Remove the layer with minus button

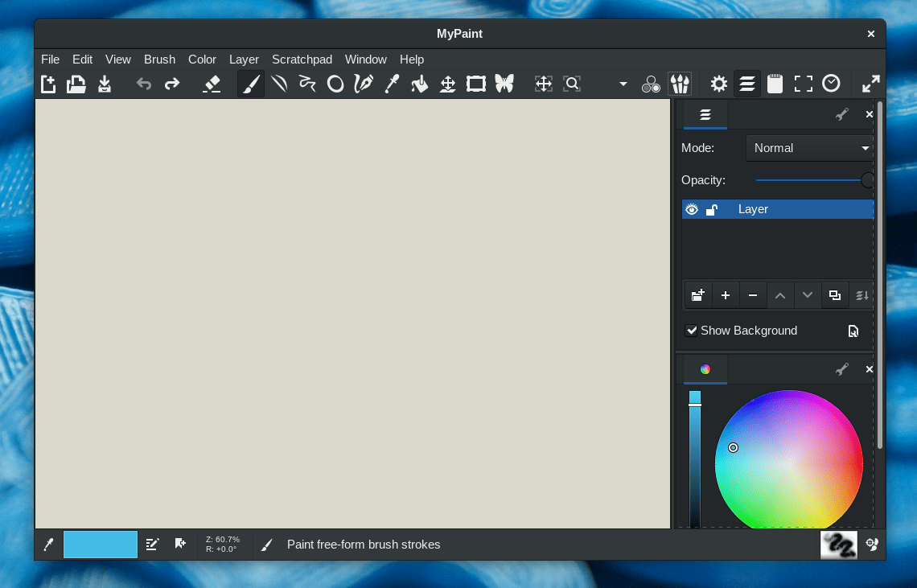[x=753, y=295]
